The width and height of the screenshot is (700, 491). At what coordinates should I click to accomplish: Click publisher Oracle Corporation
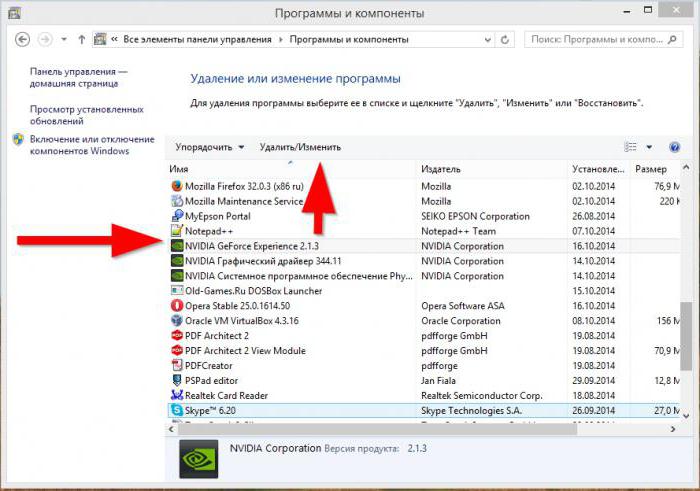tap(461, 321)
